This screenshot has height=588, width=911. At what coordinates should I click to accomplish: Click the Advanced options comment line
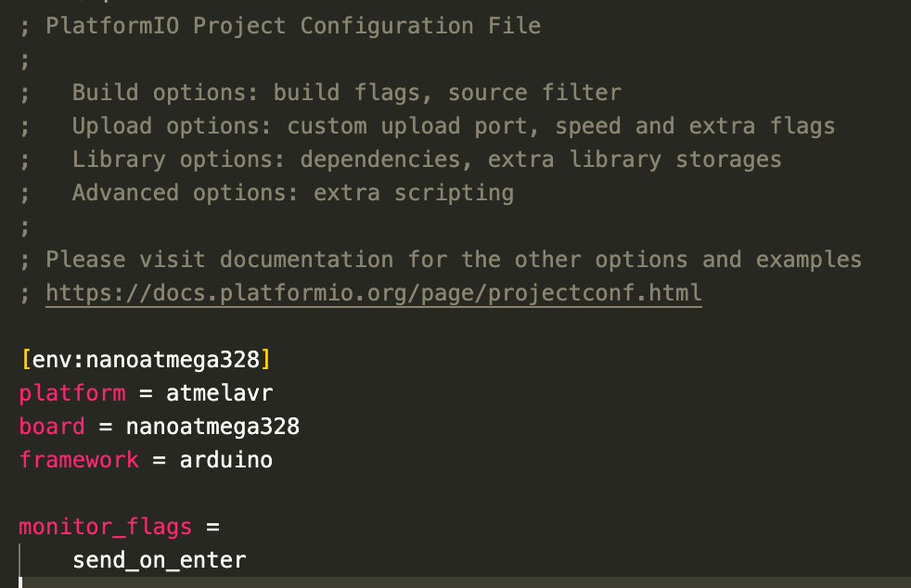coord(293,193)
